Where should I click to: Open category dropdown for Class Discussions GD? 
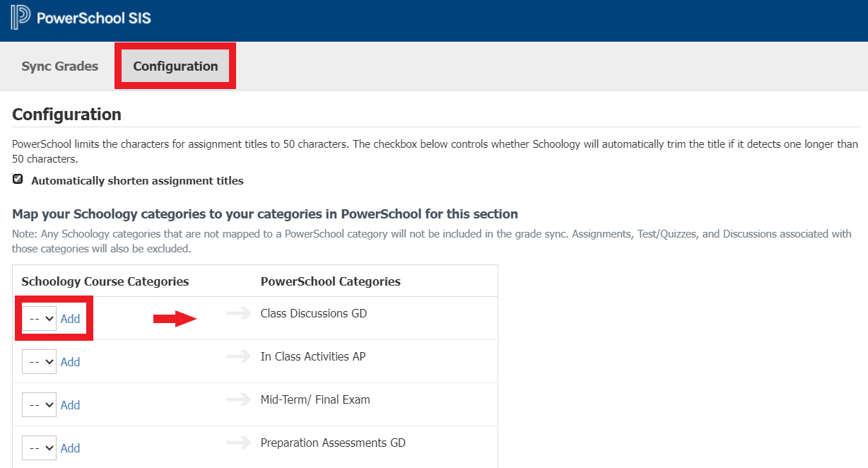tap(39, 319)
